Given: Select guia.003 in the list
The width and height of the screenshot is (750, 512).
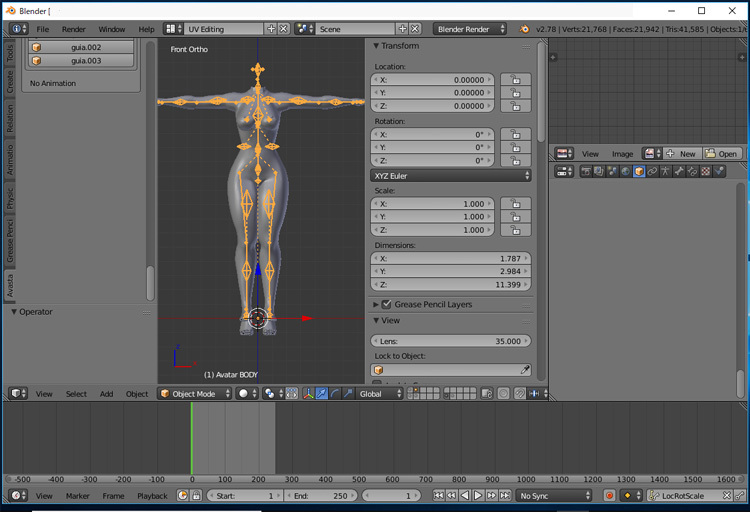Looking at the screenshot, I should pyautogui.click(x=81, y=60).
